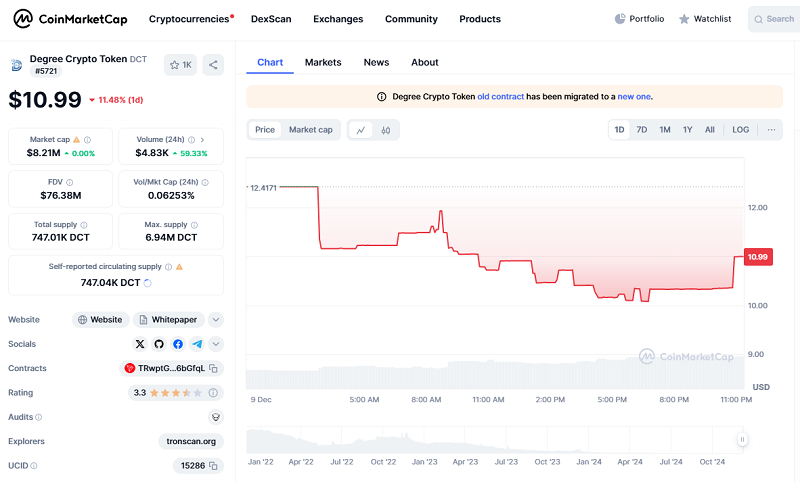The height and width of the screenshot is (482, 800).
Task: Copy the contract address icon
Action: (x=214, y=368)
